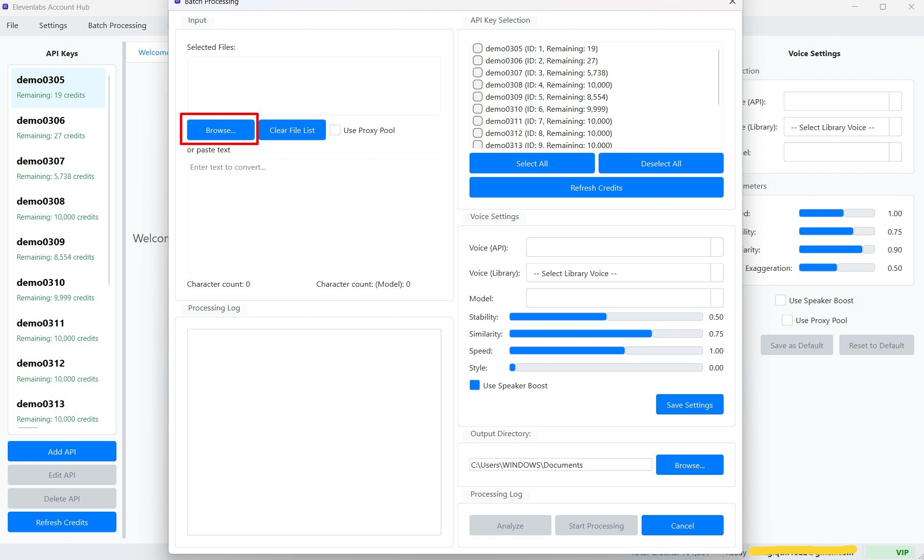The height and width of the screenshot is (560, 924).
Task: Select demo0313 in API Keys list
Action: pyautogui.click(x=58, y=412)
